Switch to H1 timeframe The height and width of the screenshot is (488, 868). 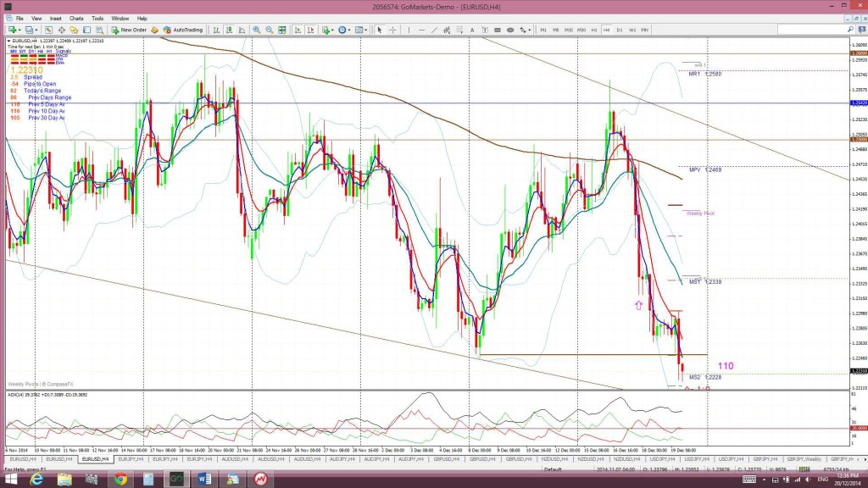tap(594, 30)
